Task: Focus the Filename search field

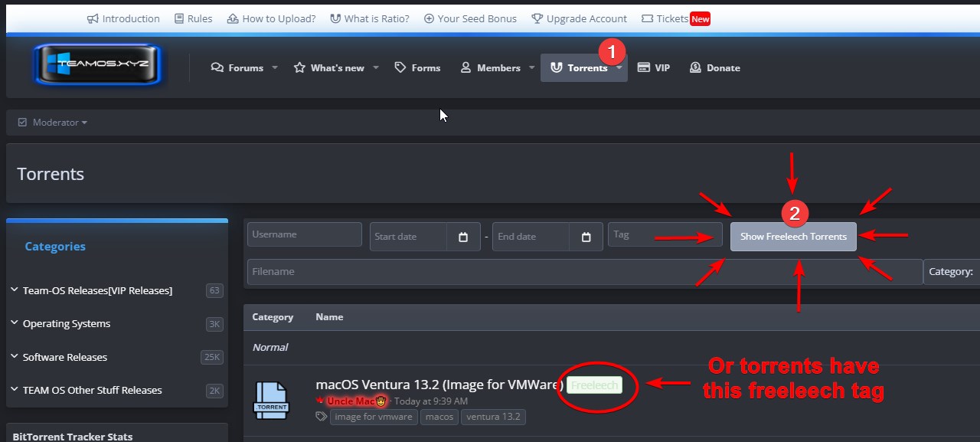Action: click(x=585, y=272)
